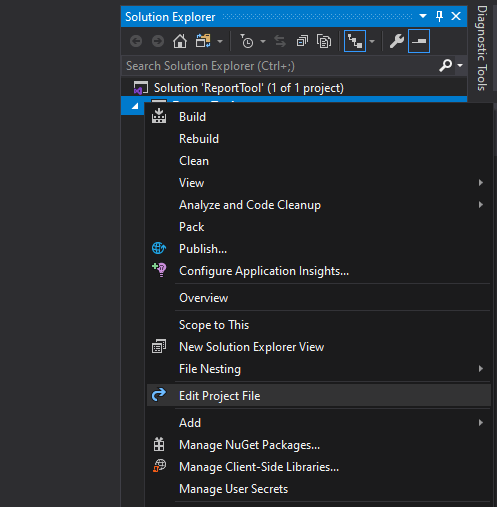Switch between solutions and folders views
The height and width of the screenshot is (507, 497).
[x=203, y=41]
